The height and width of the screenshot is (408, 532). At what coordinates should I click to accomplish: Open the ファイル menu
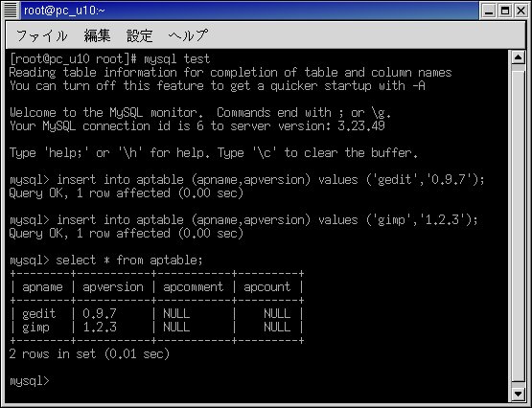(x=42, y=35)
